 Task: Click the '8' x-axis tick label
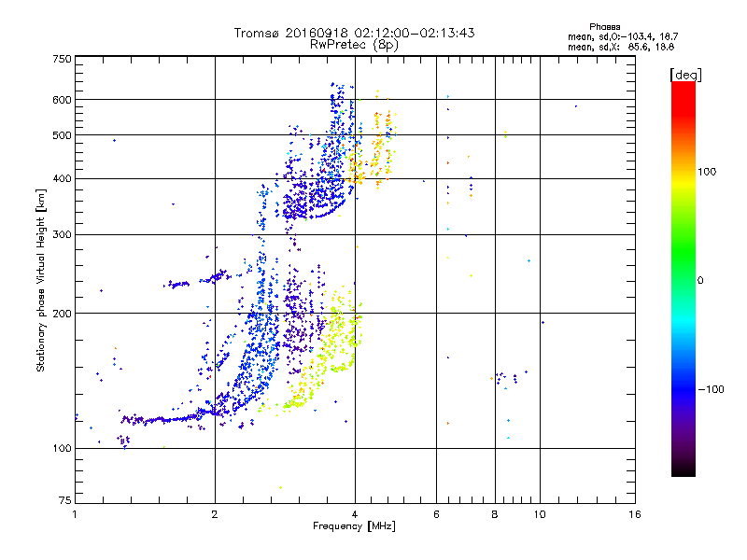click(x=495, y=514)
